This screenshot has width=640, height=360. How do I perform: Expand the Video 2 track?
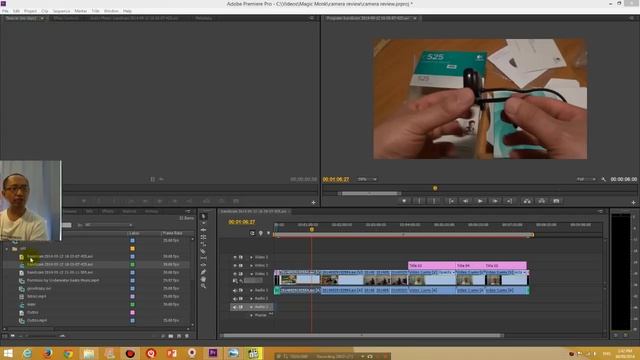251,265
